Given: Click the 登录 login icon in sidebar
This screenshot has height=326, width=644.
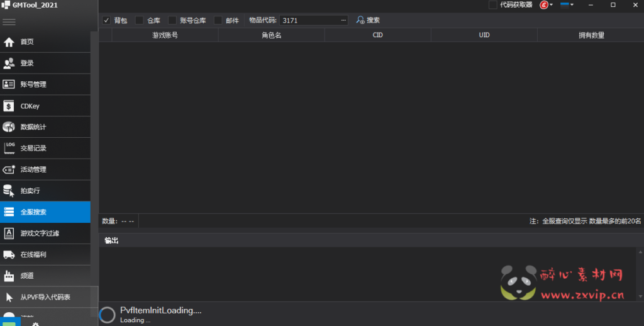Looking at the screenshot, I should point(9,64).
